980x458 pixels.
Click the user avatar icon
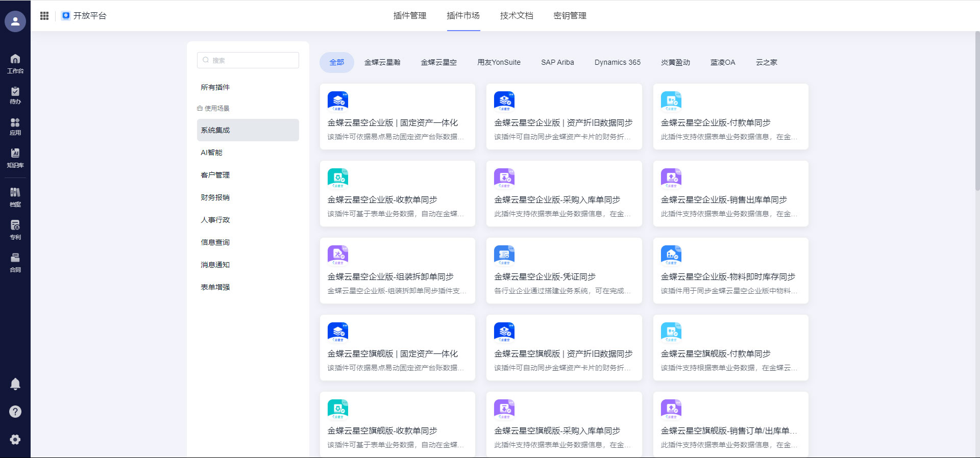click(x=15, y=21)
